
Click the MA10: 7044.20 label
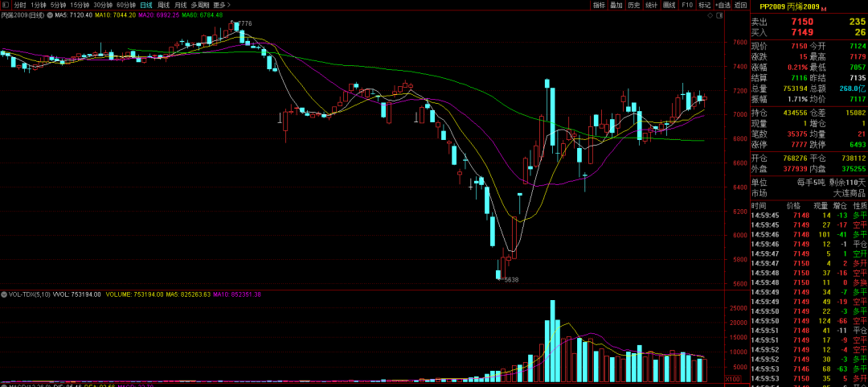(x=115, y=15)
